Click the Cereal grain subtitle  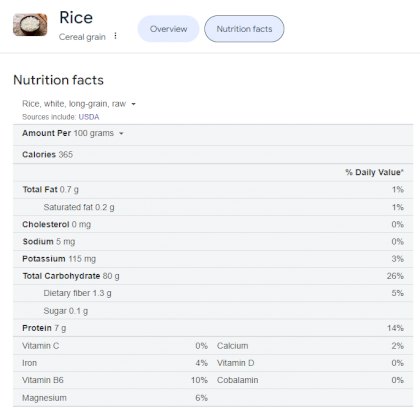click(x=82, y=37)
